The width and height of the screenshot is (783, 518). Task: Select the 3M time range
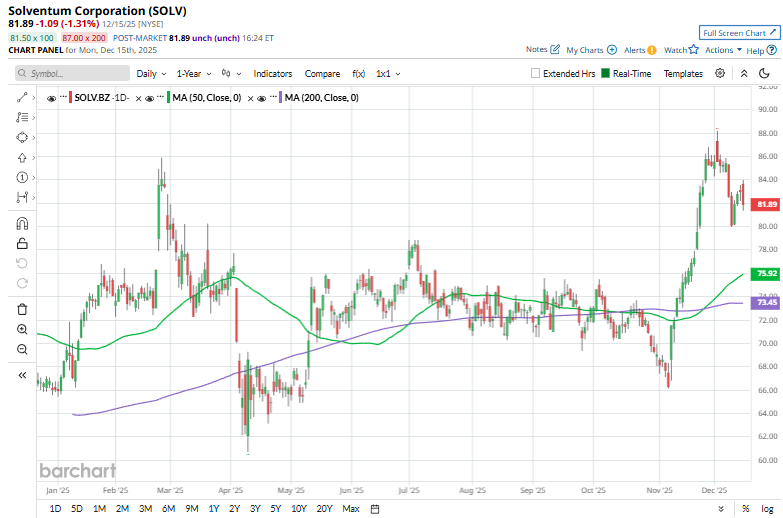pos(145,509)
